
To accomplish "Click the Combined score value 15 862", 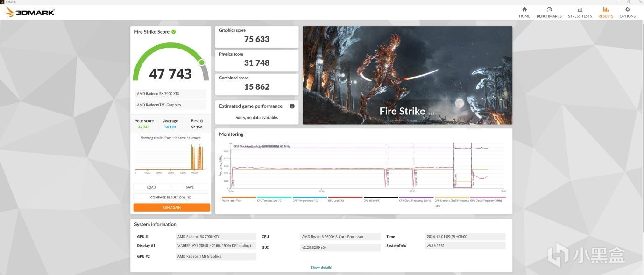I will (256, 87).
